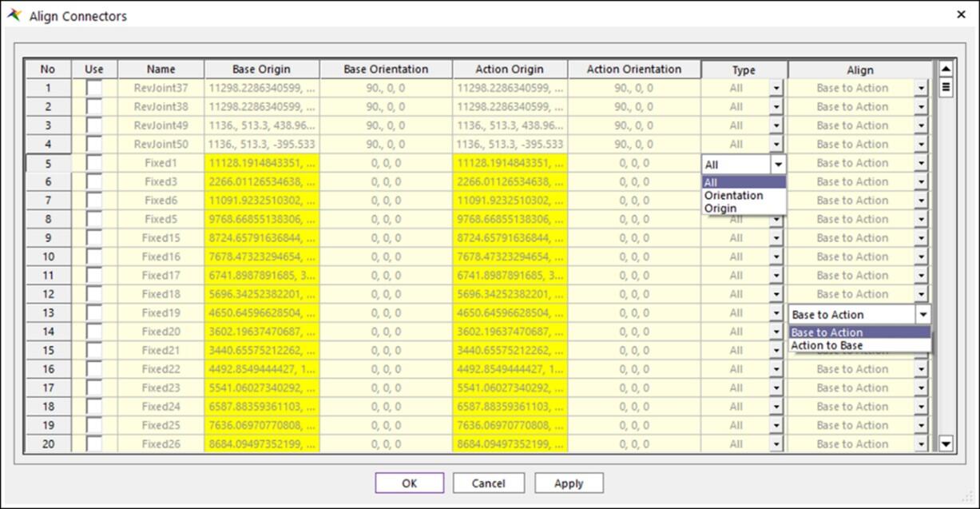Viewport: 980px width, 509px height.
Task: Check the Use box for RevJoint37
Action: point(93,87)
